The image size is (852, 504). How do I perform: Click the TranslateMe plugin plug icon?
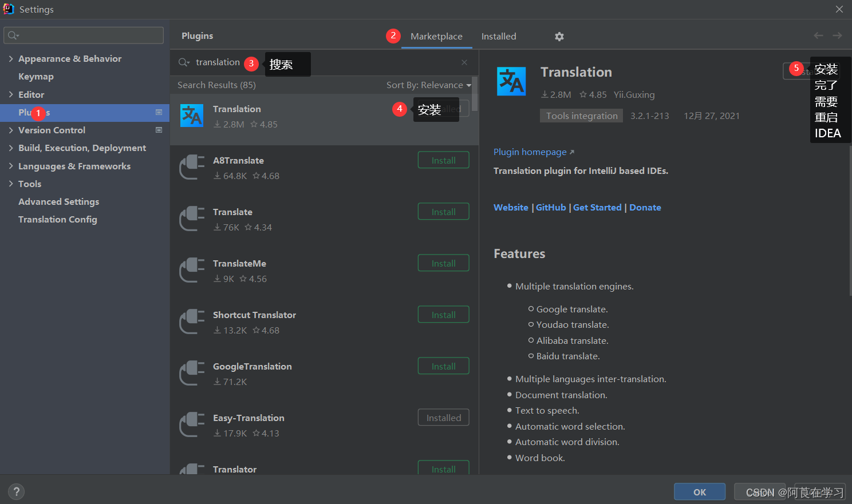pyautogui.click(x=192, y=270)
